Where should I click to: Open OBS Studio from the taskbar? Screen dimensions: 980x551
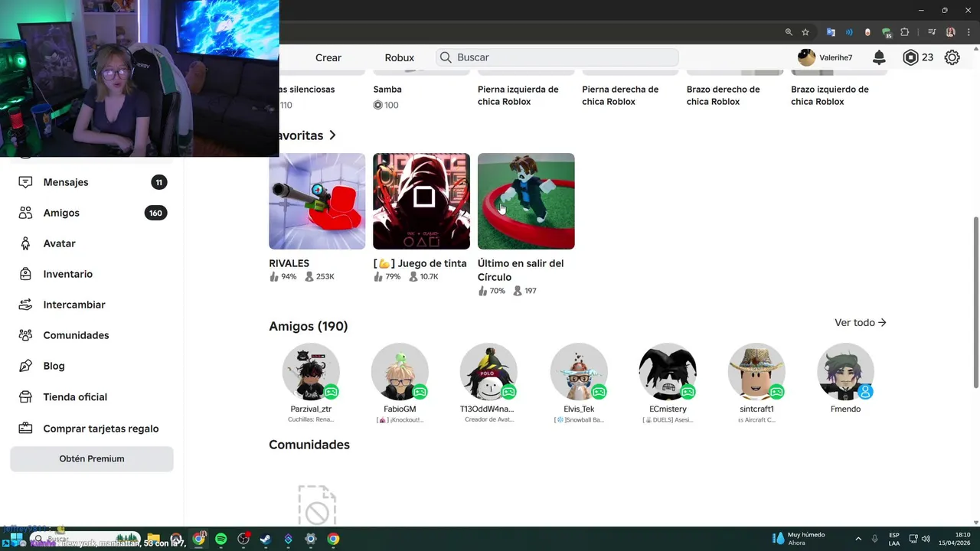243,539
